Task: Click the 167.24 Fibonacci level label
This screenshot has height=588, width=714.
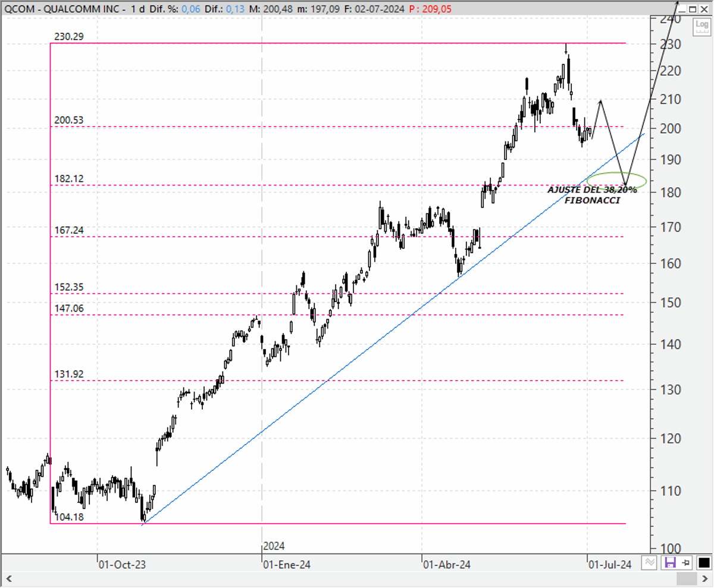Action: (x=69, y=230)
